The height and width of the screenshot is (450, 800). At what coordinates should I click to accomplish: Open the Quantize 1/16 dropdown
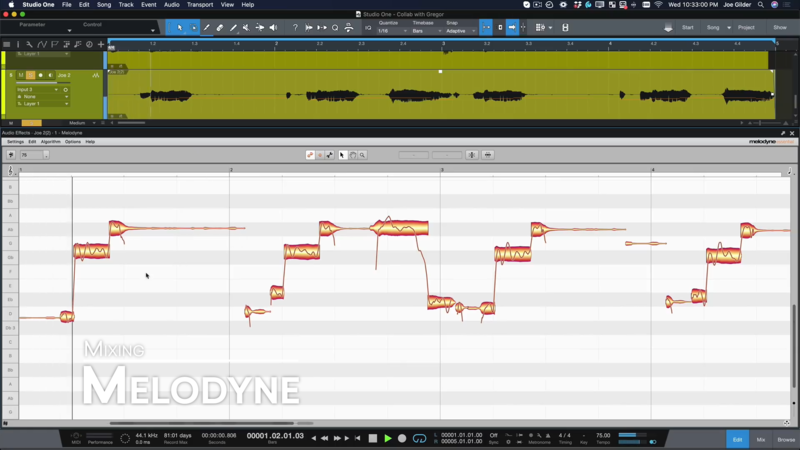[392, 31]
